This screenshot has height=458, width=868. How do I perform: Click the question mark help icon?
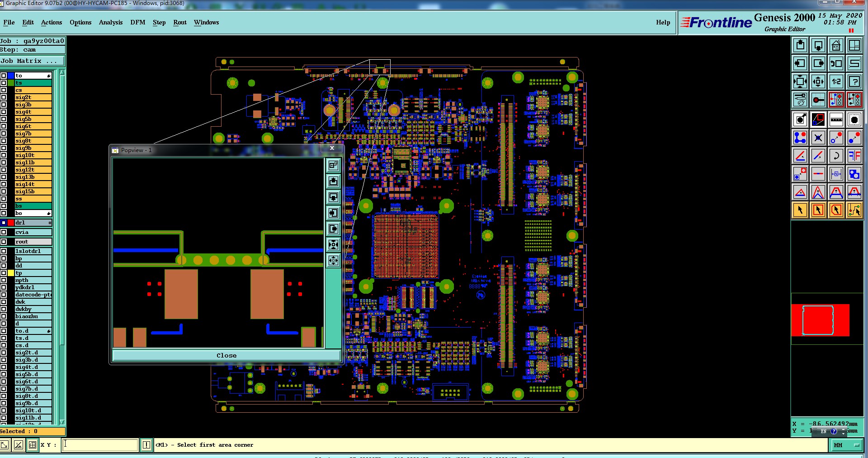click(854, 81)
